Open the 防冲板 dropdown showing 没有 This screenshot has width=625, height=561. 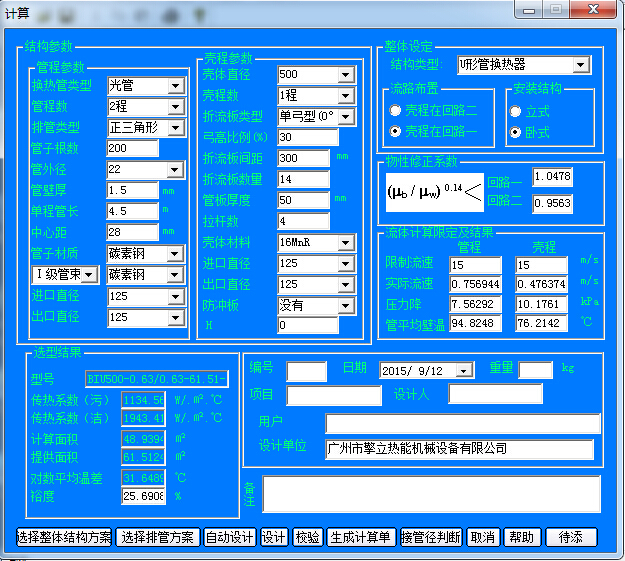[345, 305]
